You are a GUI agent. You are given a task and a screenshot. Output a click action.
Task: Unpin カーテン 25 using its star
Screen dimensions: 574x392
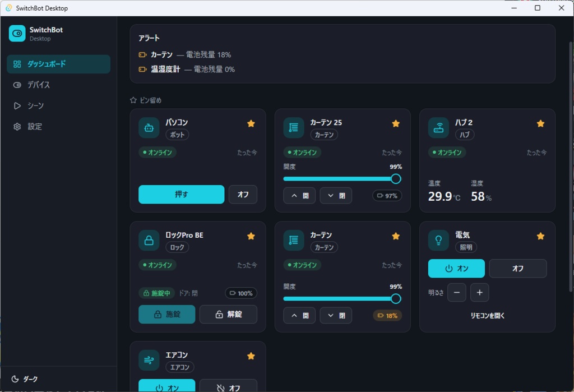[x=396, y=124]
